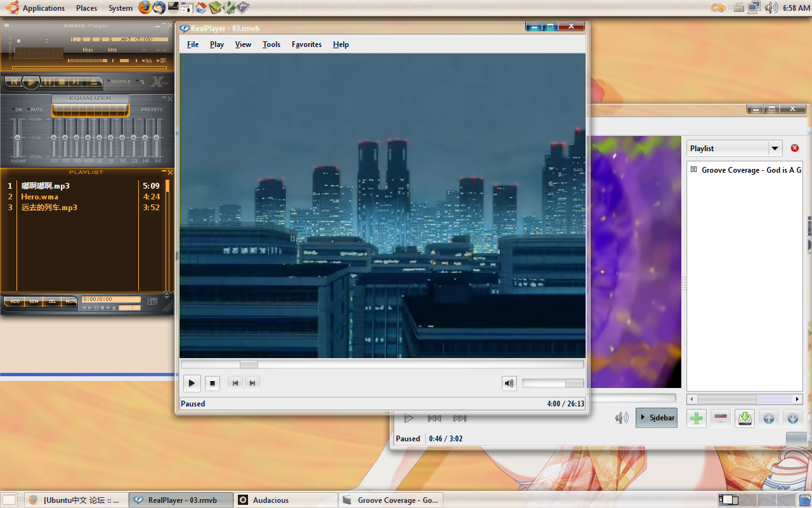Click the equalizer 60 Hz band slider
The width and height of the screenshot is (812, 508).
coord(54,138)
